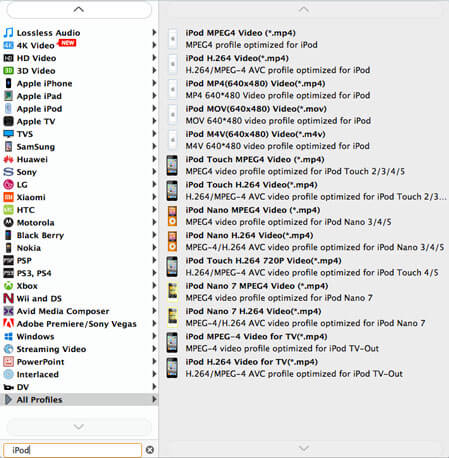The image size is (449, 458).
Task: Click the iPod search text field
Action: click(72, 450)
